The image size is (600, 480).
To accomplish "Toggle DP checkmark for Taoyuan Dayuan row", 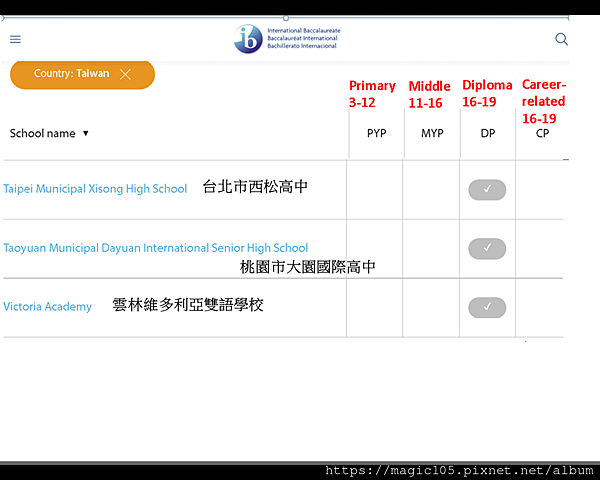I will coord(487,248).
